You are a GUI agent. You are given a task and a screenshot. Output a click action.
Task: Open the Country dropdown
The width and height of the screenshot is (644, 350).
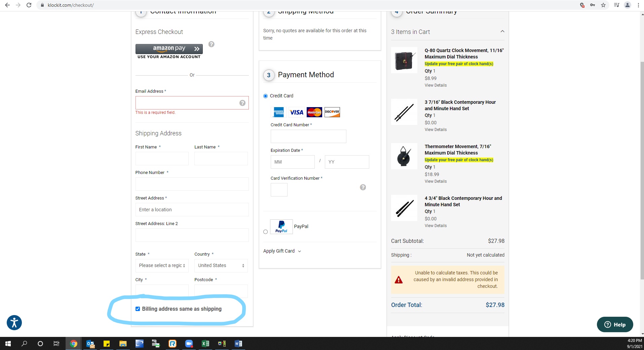(221, 266)
